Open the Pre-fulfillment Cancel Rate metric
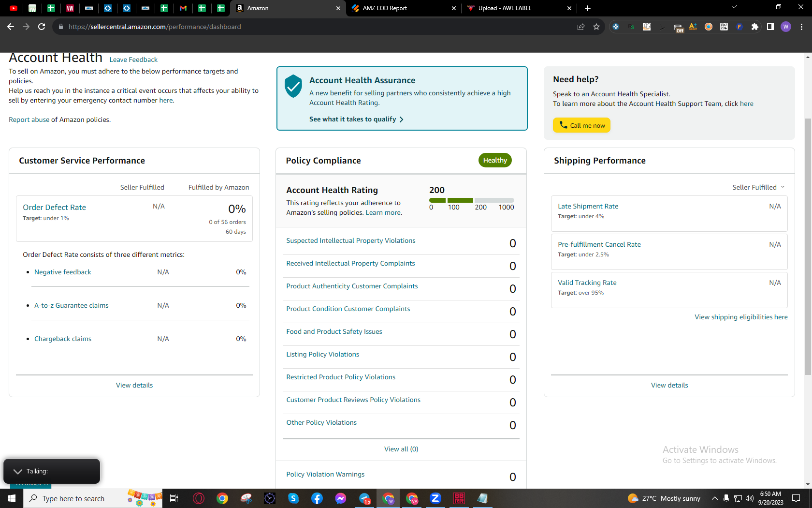Screen dimensions: 812x508 pos(599,244)
